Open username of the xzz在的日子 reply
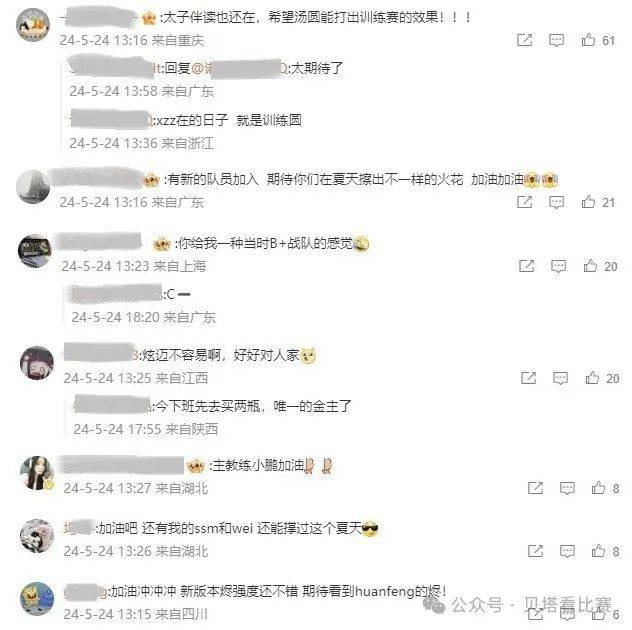632x630 pixels. [111, 120]
